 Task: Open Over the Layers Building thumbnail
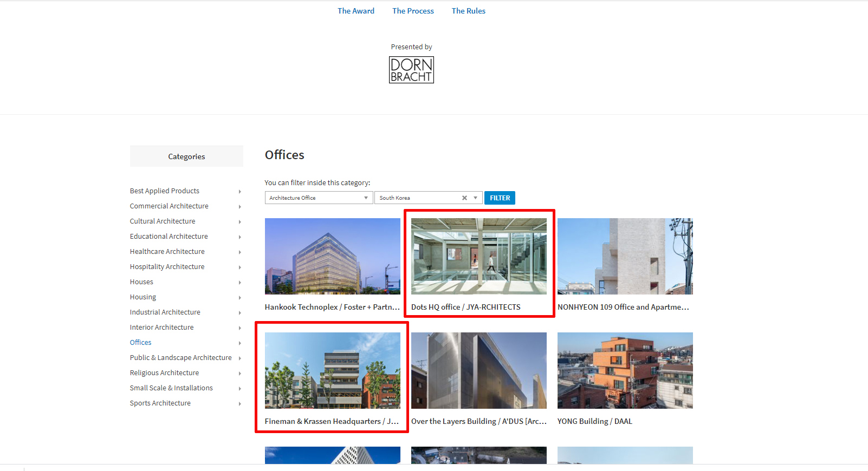(x=479, y=370)
